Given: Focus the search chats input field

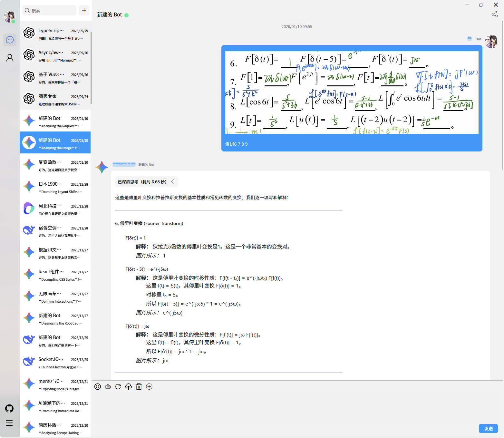Looking at the screenshot, I should pos(49,10).
